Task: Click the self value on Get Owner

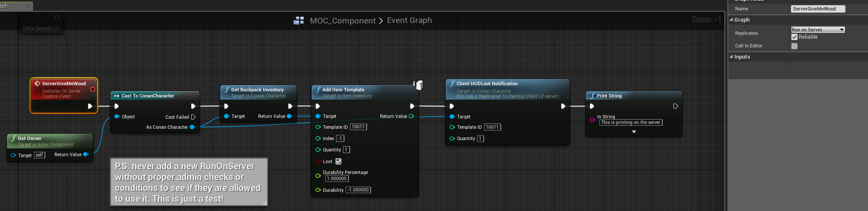Action: pyautogui.click(x=39, y=155)
